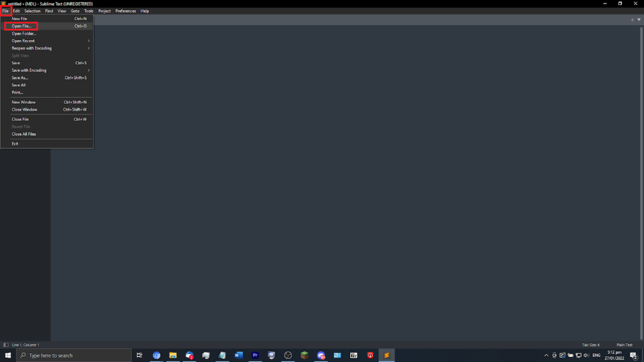
Task: Click the Windows search box
Action: tap(75, 355)
